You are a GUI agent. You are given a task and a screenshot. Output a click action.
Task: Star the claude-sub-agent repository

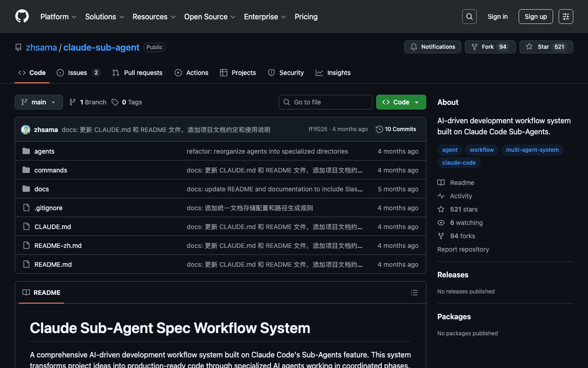click(546, 47)
